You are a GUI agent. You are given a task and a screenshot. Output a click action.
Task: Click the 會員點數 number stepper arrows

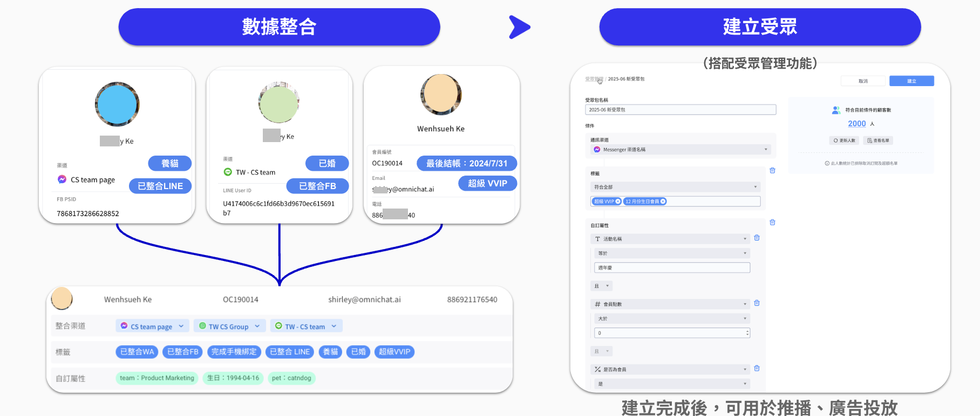[747, 333]
